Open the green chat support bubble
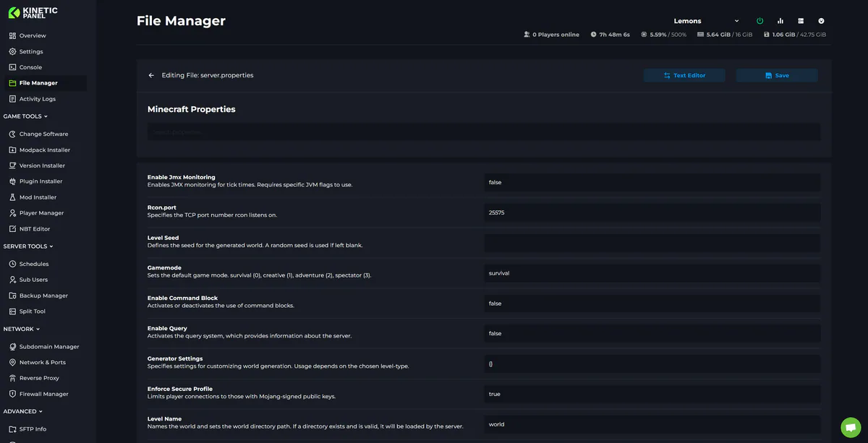 pyautogui.click(x=851, y=427)
